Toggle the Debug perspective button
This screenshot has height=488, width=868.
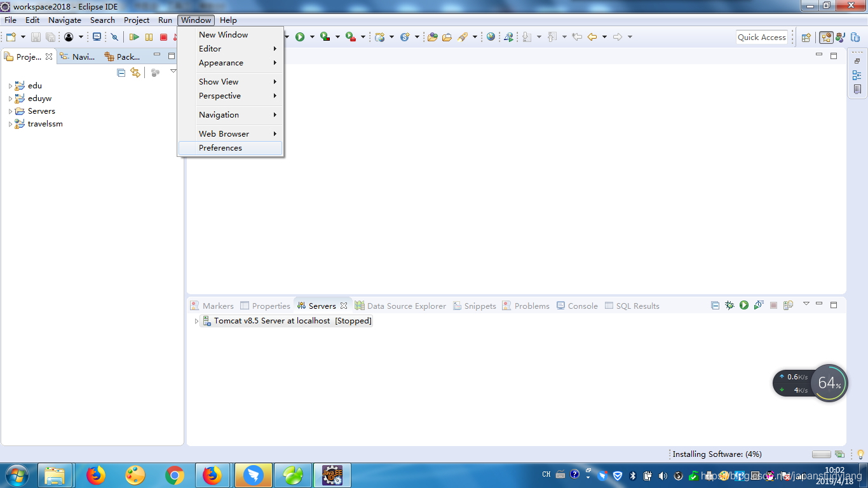point(840,37)
